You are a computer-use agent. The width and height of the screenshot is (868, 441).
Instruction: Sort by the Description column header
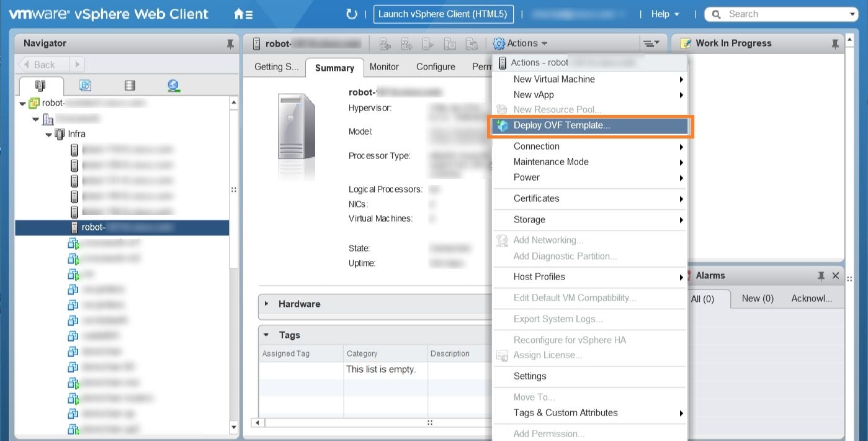459,353
